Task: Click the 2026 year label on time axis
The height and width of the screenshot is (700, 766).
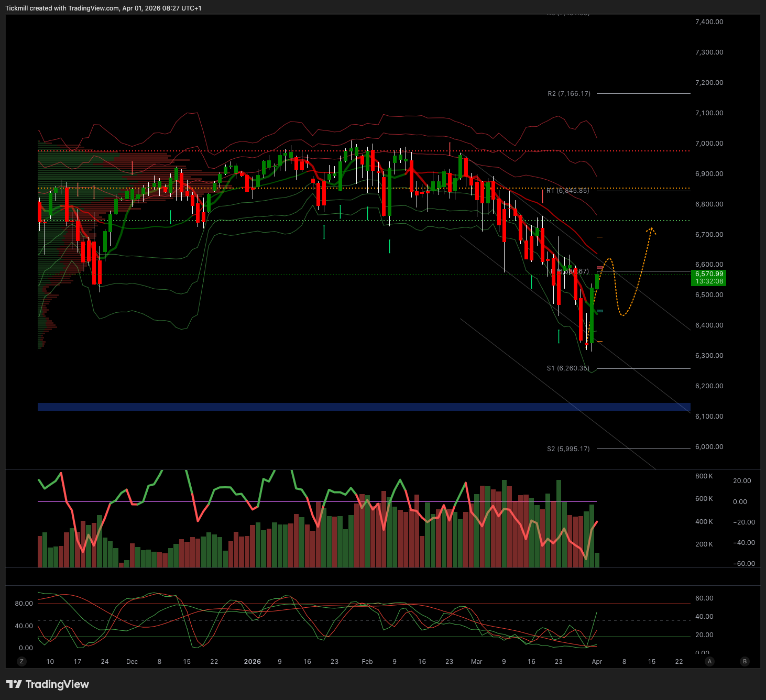Action: [x=253, y=662]
